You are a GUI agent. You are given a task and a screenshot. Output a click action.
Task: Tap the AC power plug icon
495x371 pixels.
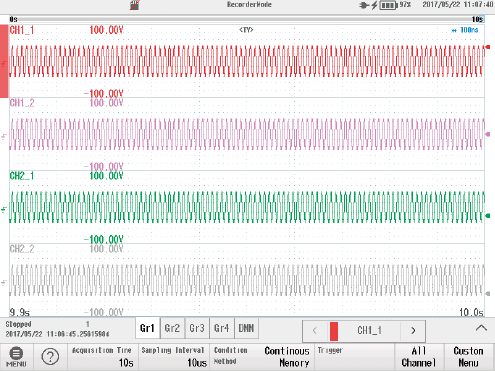(x=363, y=5)
